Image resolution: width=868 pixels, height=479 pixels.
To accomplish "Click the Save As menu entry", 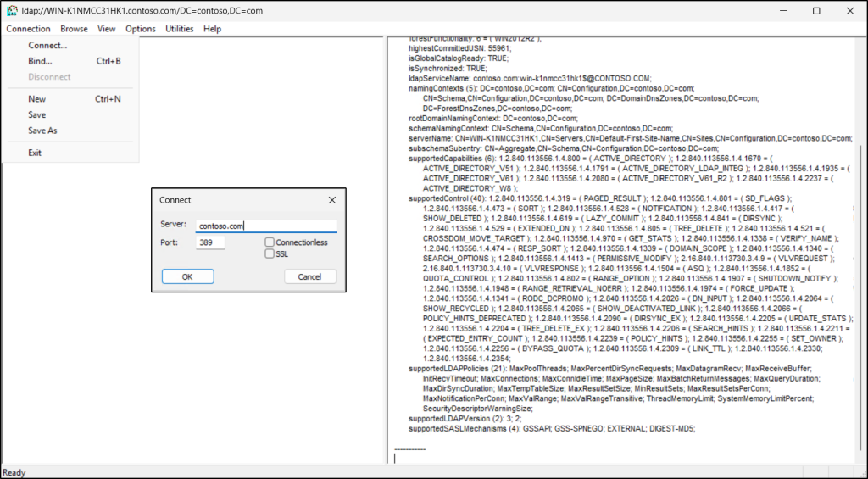I will (43, 131).
